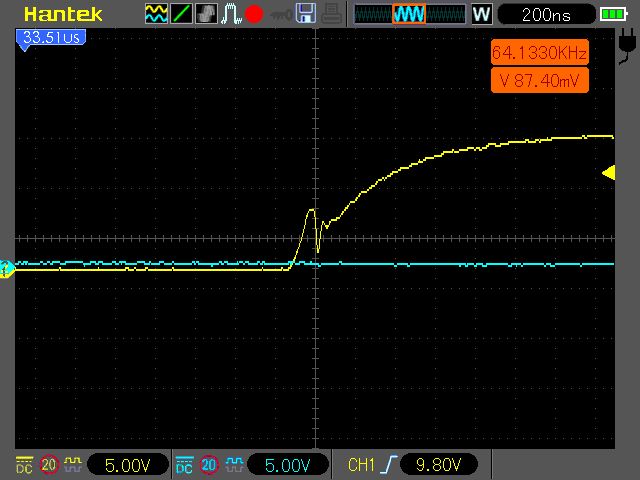
Task: Select the pulse waveform icon
Action: click(x=231, y=13)
